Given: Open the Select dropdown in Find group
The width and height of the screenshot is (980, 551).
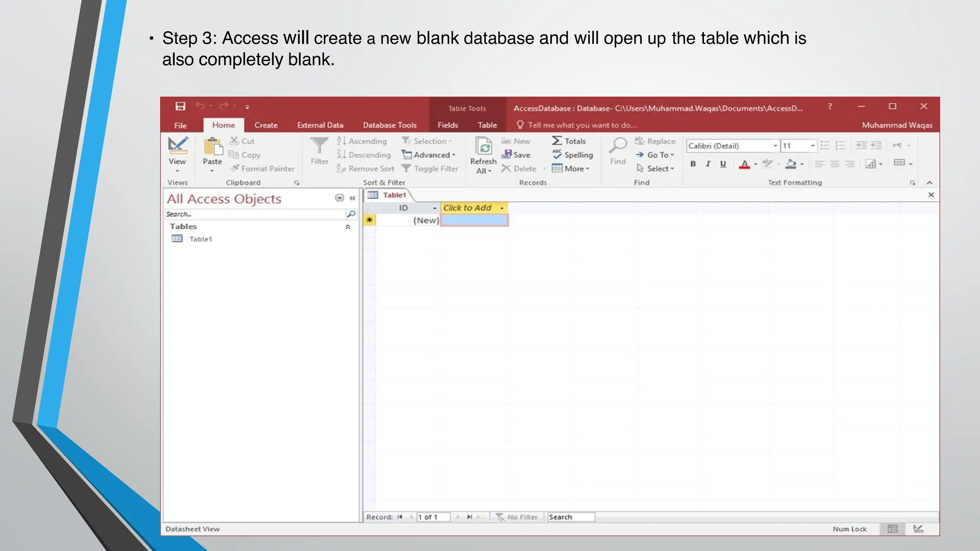Looking at the screenshot, I should click(x=655, y=168).
